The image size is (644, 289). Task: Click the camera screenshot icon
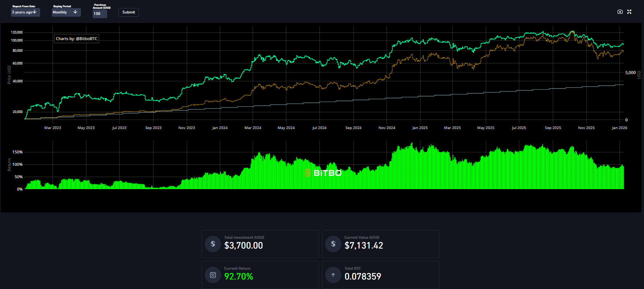pyautogui.click(x=620, y=12)
